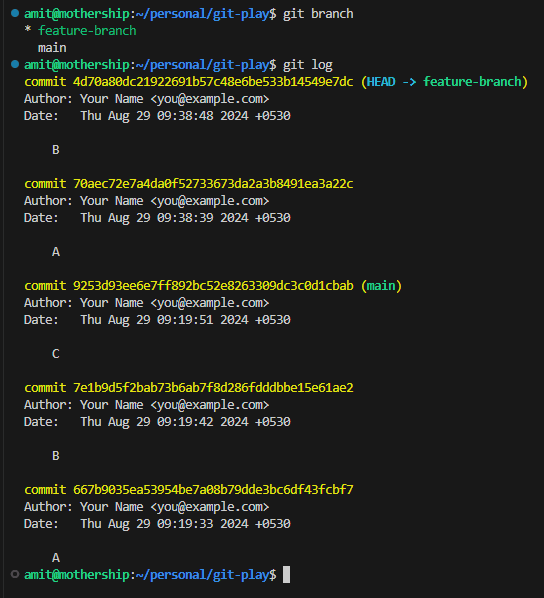Click the Author email under commit 4d70a80d
Viewport: 544px width, 598px height.
tap(210, 99)
